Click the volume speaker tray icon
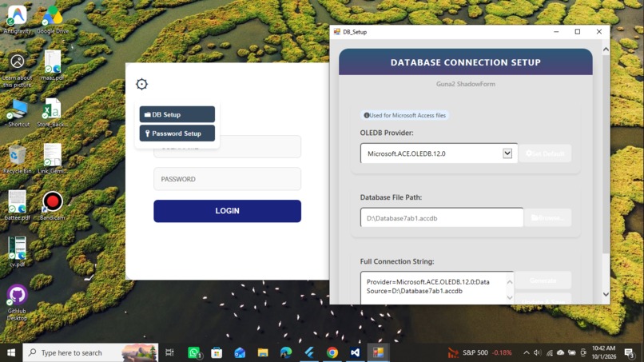Image resolution: width=644 pixels, height=362 pixels. pos(537,352)
